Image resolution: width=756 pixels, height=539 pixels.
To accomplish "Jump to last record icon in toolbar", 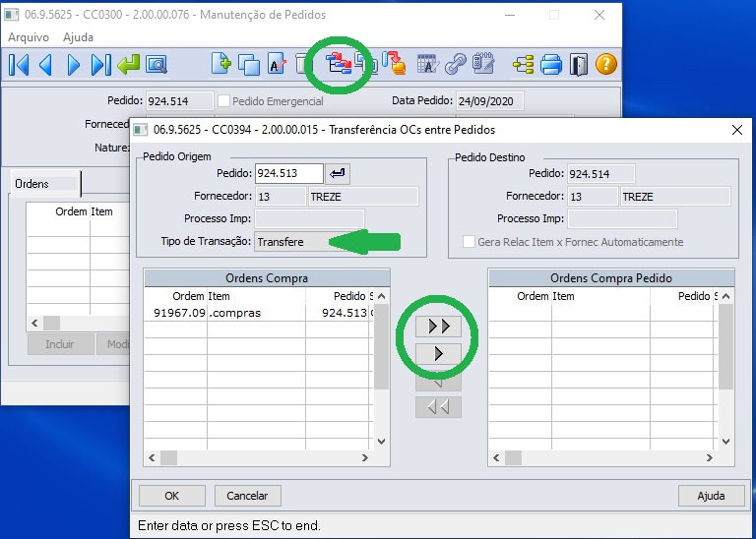I will [100, 64].
